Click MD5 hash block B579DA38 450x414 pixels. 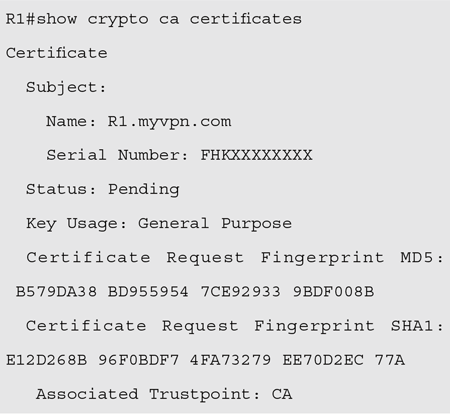56,292
